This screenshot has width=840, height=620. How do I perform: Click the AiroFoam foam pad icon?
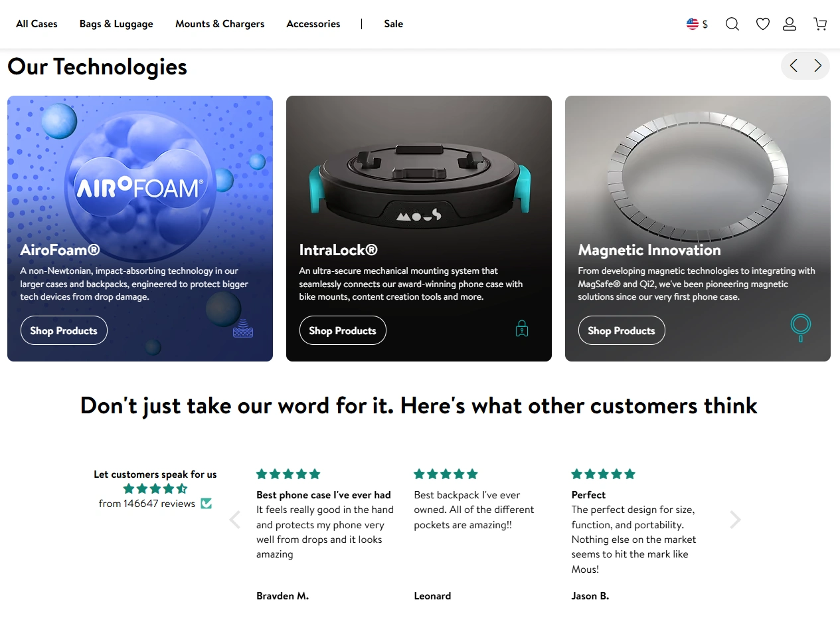(243, 328)
